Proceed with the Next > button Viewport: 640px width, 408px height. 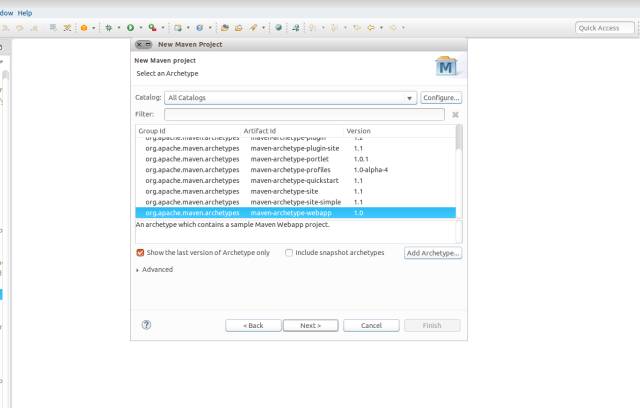[311, 326]
